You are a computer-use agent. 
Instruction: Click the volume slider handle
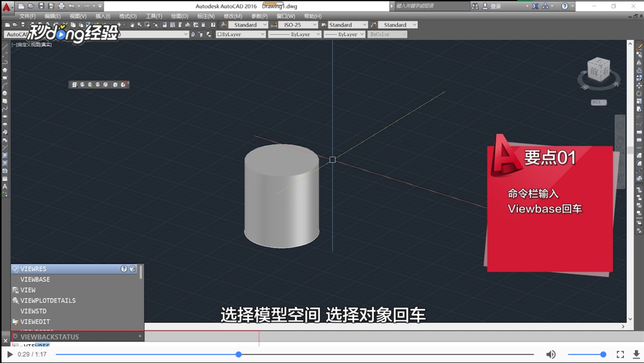pyautogui.click(x=603, y=354)
